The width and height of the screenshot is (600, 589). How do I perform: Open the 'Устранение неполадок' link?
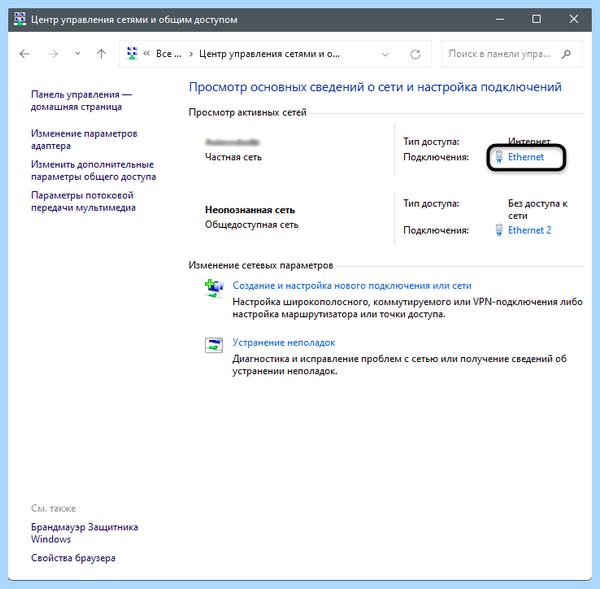tap(284, 343)
